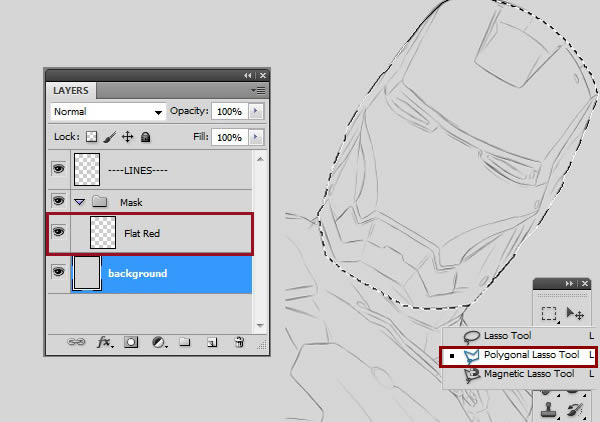Select the History Brush tool

pos(574,409)
